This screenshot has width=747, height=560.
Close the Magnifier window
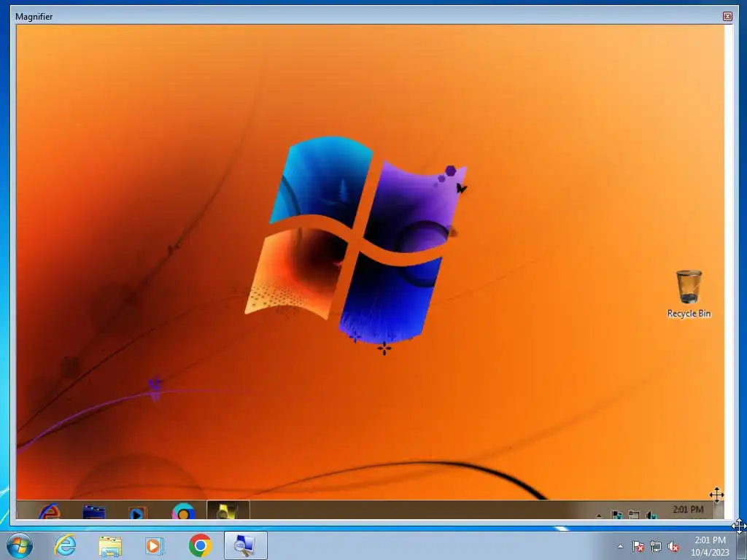[x=727, y=16]
